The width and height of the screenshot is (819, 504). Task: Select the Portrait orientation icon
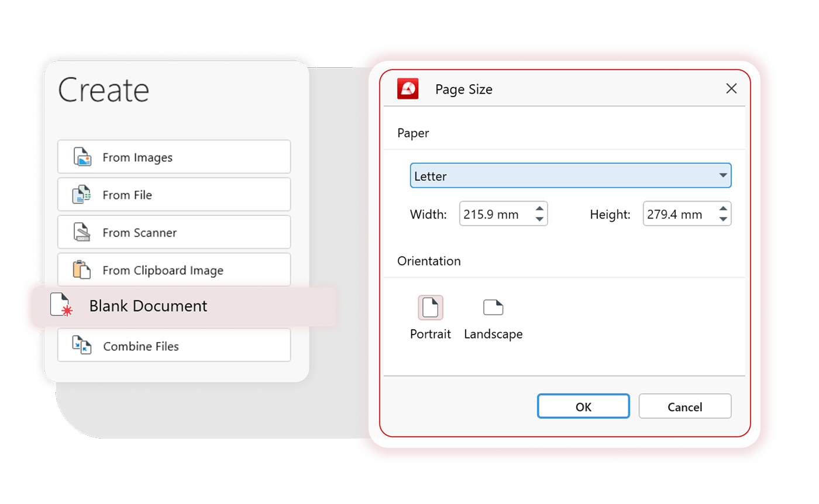431,308
